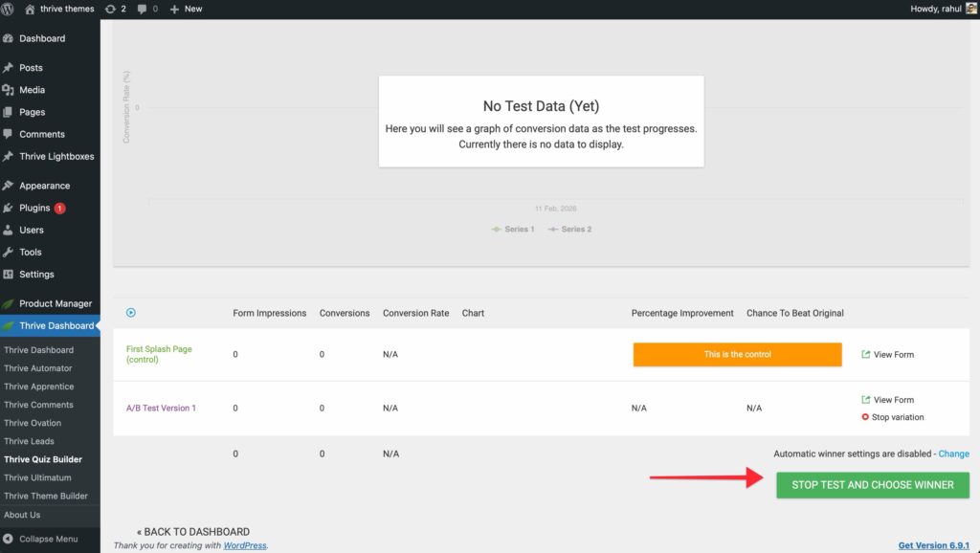Screen dimensions: 980x553
Task: Click Back to Dashboard link
Action: pyautogui.click(x=192, y=532)
